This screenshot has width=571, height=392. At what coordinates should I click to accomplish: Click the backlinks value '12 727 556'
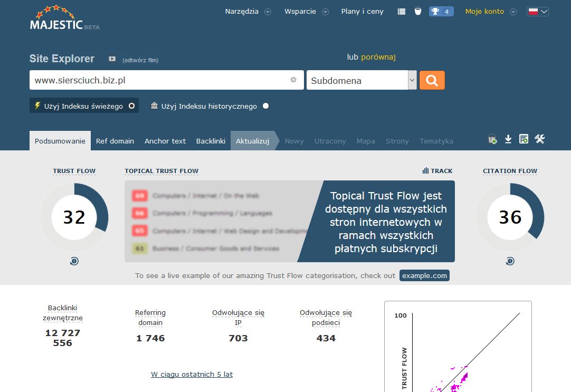[63, 338]
